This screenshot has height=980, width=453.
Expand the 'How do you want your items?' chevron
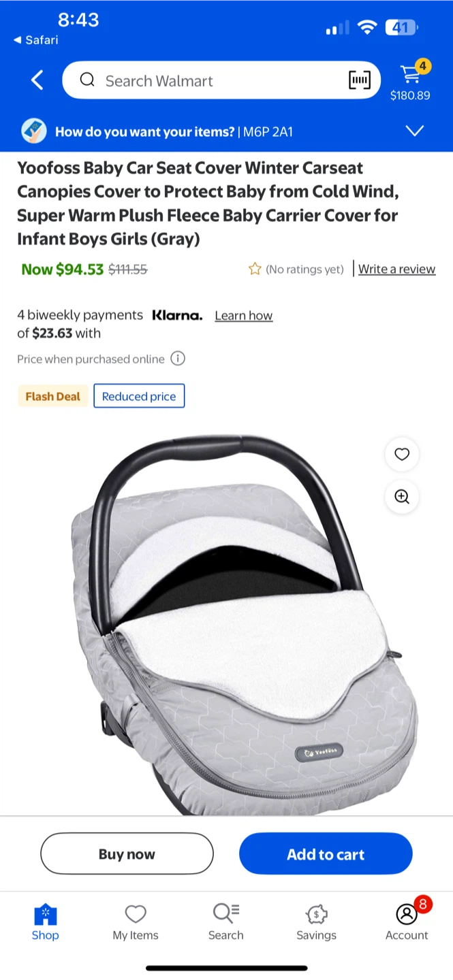point(415,131)
